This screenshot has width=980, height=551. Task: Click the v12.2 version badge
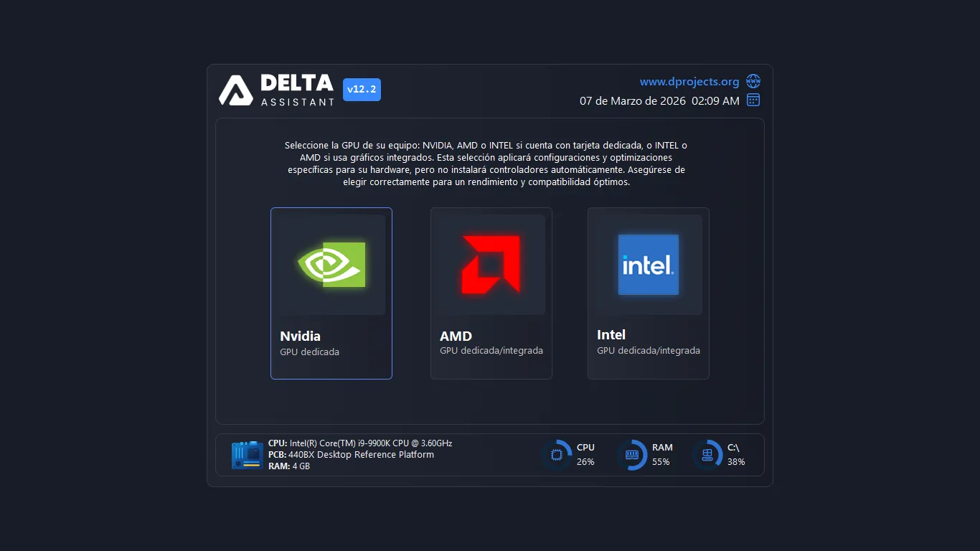pos(362,90)
